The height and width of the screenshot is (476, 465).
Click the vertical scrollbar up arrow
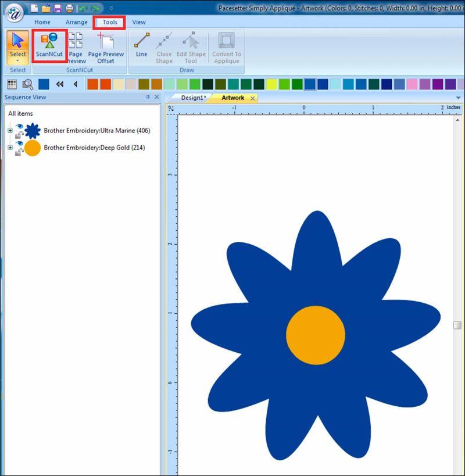click(x=457, y=120)
